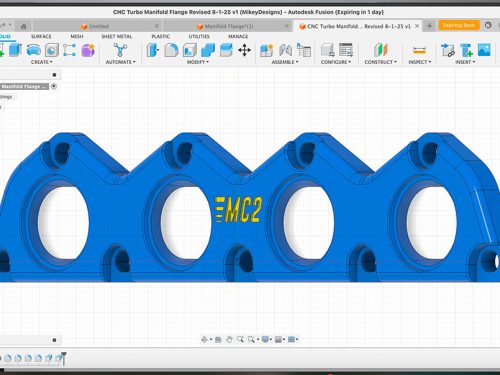Open Display Settings monitor icon

point(265,339)
